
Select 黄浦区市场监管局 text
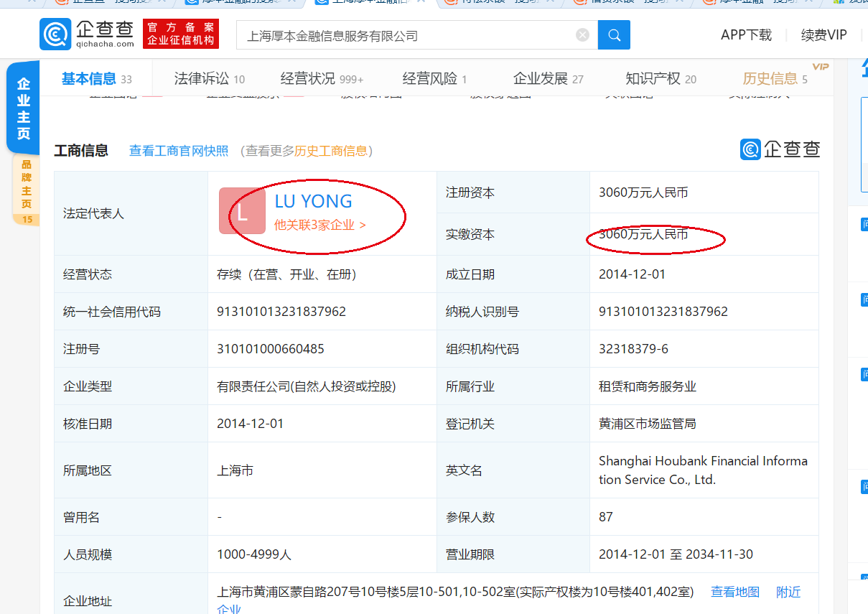point(648,424)
